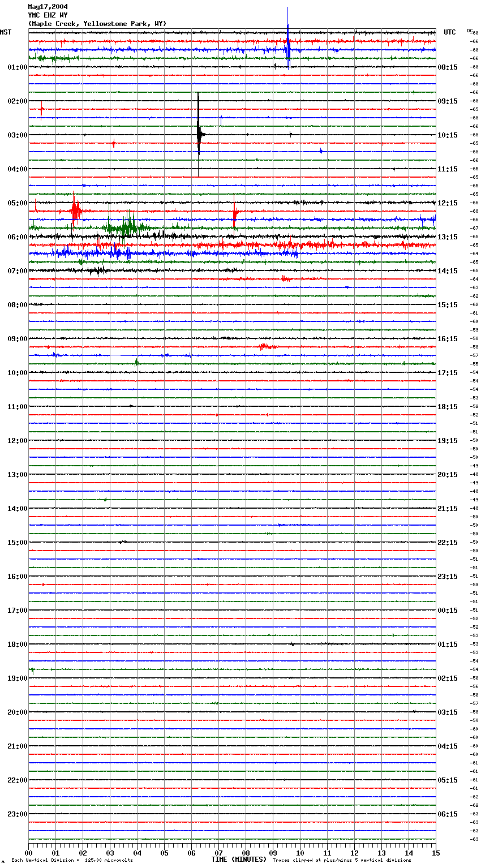The height and width of the screenshot is (868, 481).
Task: Click minute 10 on the bottom axis
Action: (x=300, y=853)
